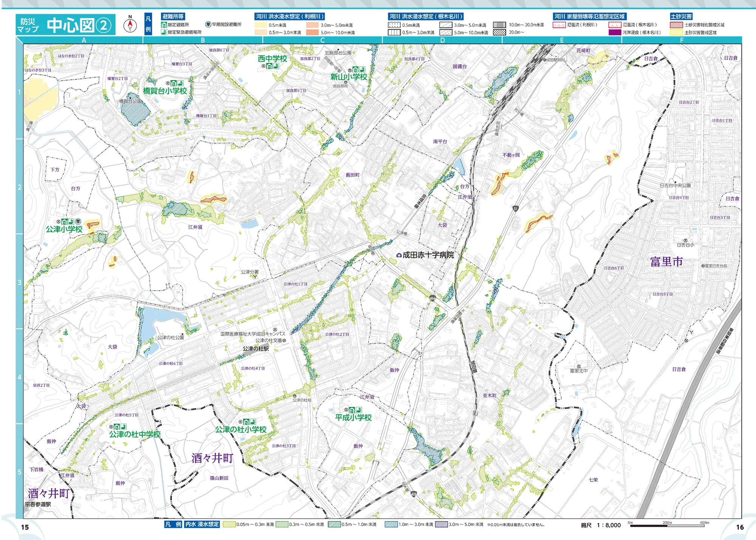Click the running-person evacuation icon above 平成小学校

(359, 410)
